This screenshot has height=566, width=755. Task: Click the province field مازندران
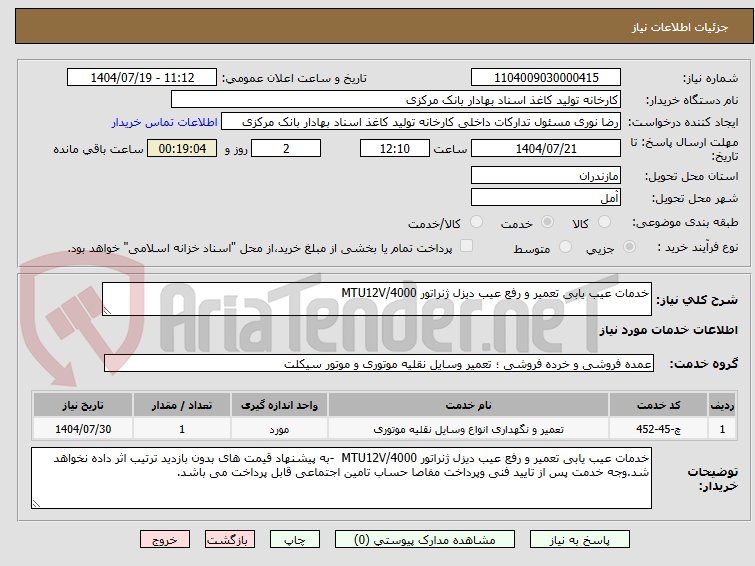tap(546, 175)
